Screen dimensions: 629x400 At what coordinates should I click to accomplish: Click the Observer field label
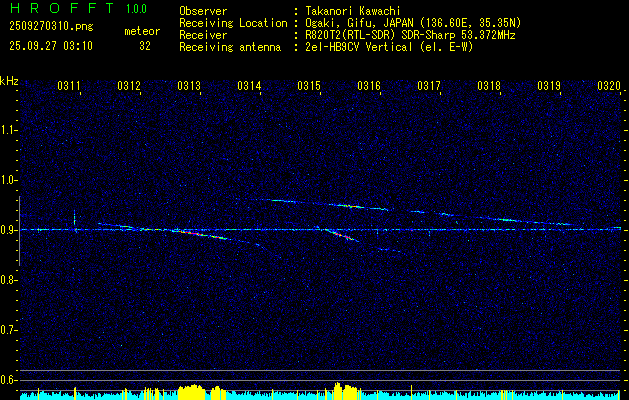click(203, 11)
